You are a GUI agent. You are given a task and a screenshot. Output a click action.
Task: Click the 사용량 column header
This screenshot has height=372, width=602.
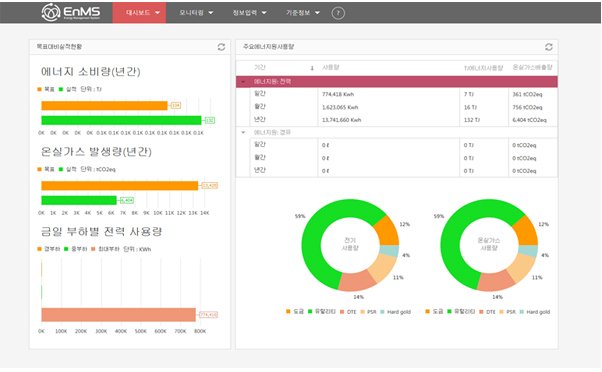[x=330, y=67]
